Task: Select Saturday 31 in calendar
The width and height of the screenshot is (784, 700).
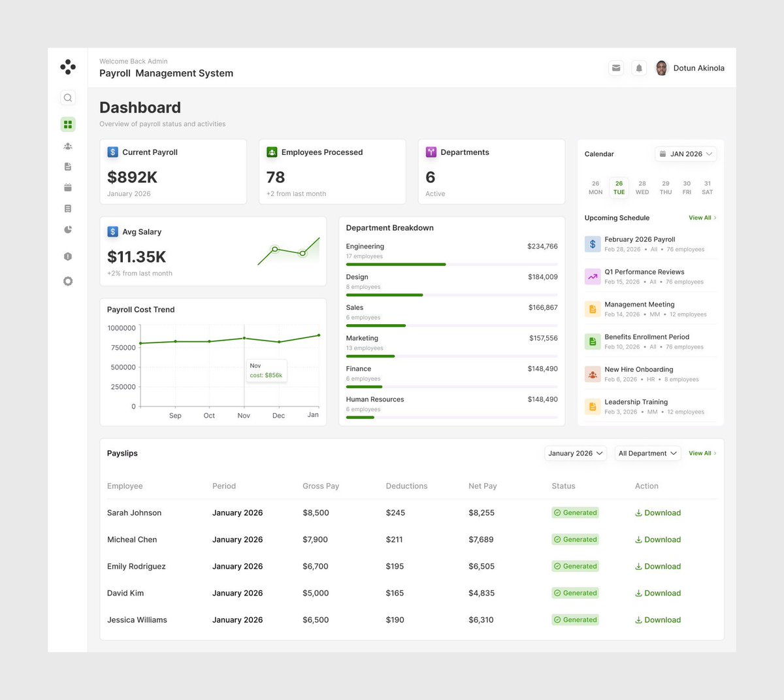Action: pyautogui.click(x=707, y=188)
